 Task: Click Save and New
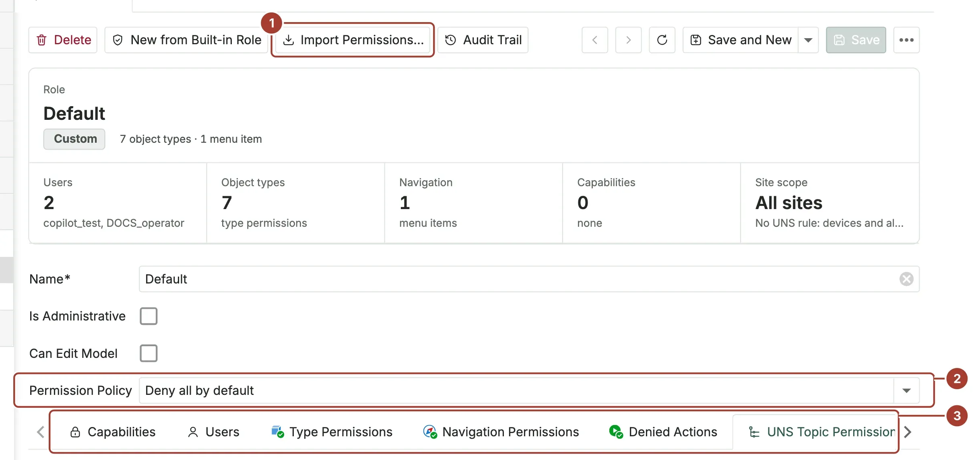(x=741, y=40)
